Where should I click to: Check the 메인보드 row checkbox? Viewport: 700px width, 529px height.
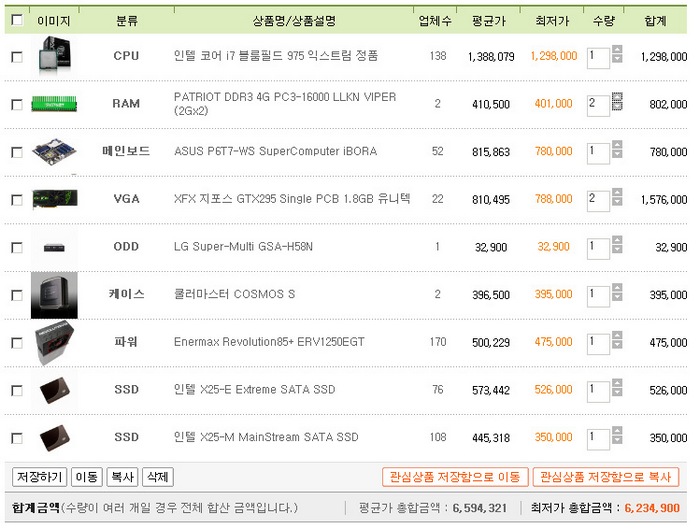pyautogui.click(x=17, y=152)
